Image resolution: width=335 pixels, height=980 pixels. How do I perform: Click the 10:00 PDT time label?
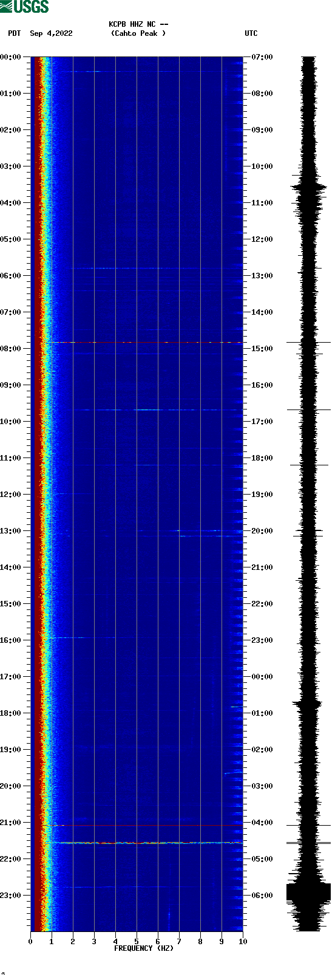point(11,422)
